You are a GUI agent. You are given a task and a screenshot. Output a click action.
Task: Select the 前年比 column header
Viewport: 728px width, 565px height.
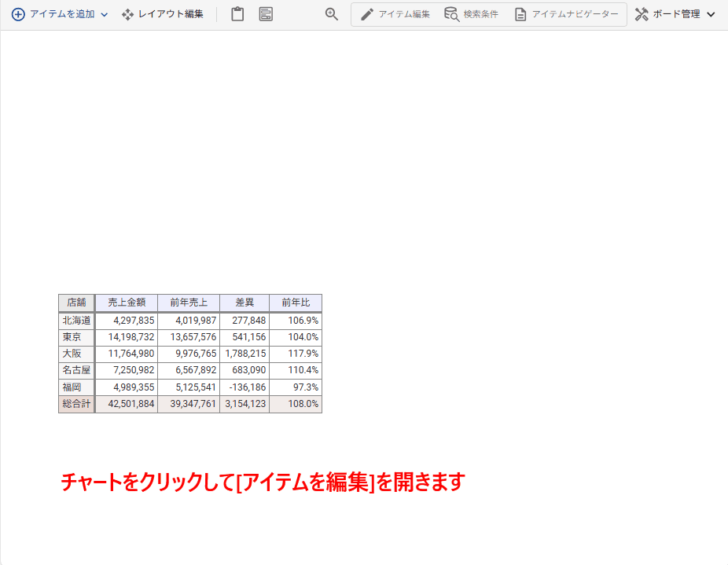coord(296,303)
